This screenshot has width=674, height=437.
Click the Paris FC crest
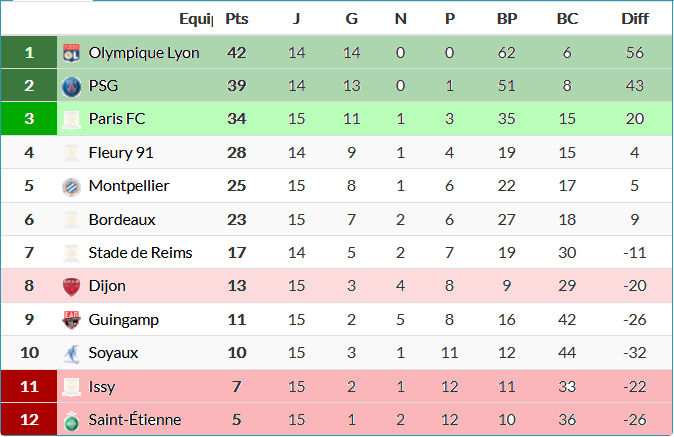(71, 120)
